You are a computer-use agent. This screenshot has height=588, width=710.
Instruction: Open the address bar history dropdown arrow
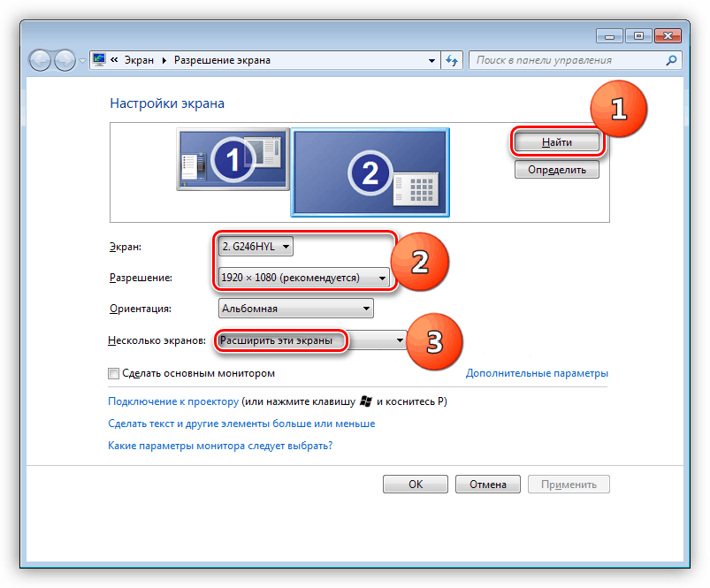(431, 60)
